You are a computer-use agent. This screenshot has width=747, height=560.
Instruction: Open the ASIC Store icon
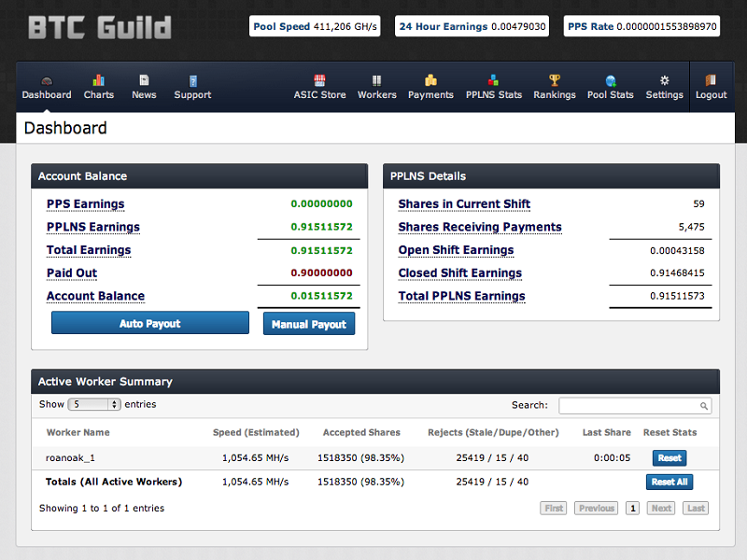coord(319,81)
